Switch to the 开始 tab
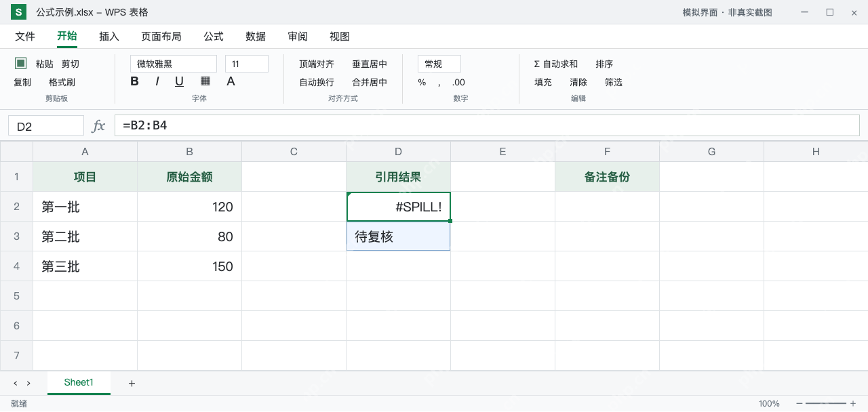The width and height of the screenshot is (868, 412). (x=67, y=37)
